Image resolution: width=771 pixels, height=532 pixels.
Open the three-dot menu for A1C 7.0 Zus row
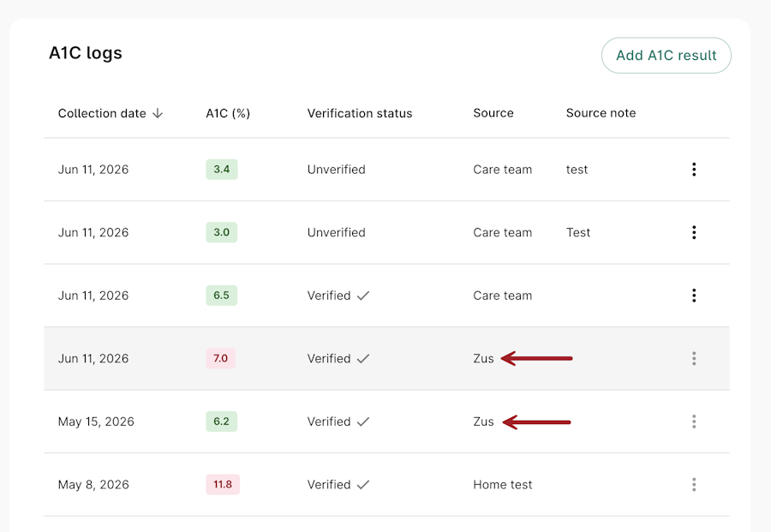click(x=694, y=358)
